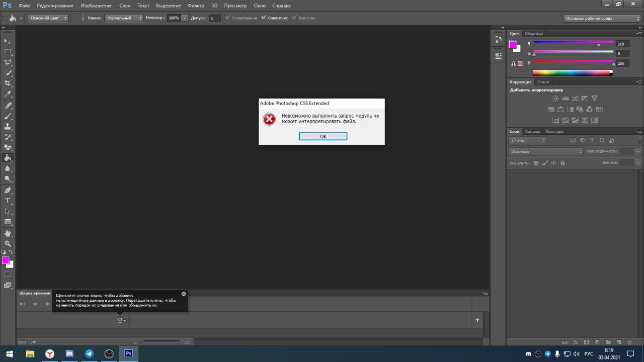This screenshot has width=644, height=362.
Task: Select the Healing Brush tool
Action: point(8,106)
